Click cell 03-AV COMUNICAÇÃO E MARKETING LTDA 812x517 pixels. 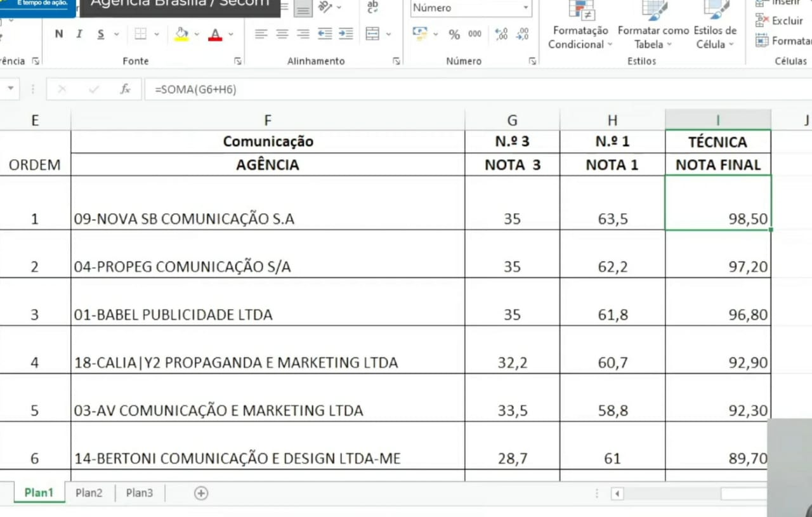pyautogui.click(x=268, y=398)
